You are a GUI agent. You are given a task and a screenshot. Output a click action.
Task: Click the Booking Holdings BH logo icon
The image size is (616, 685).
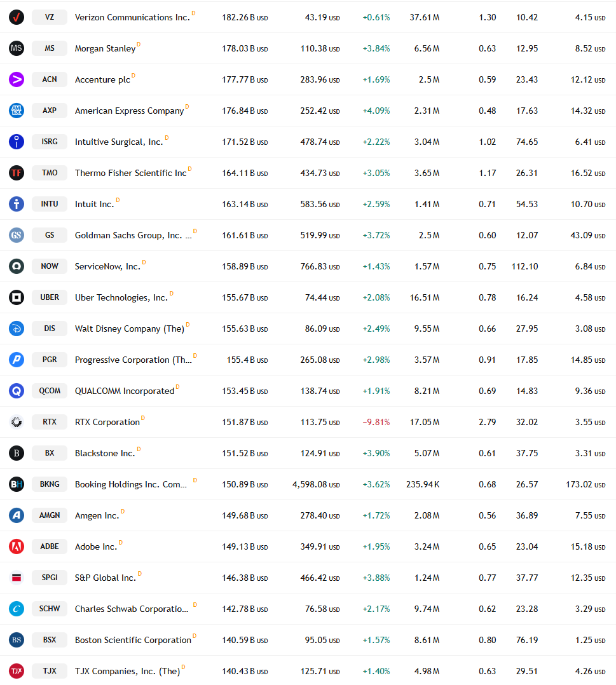(17, 484)
